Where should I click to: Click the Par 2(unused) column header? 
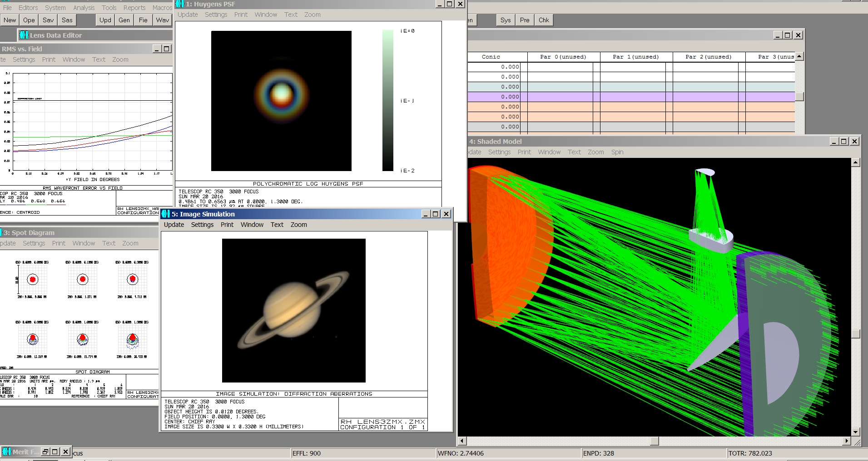[x=709, y=57]
